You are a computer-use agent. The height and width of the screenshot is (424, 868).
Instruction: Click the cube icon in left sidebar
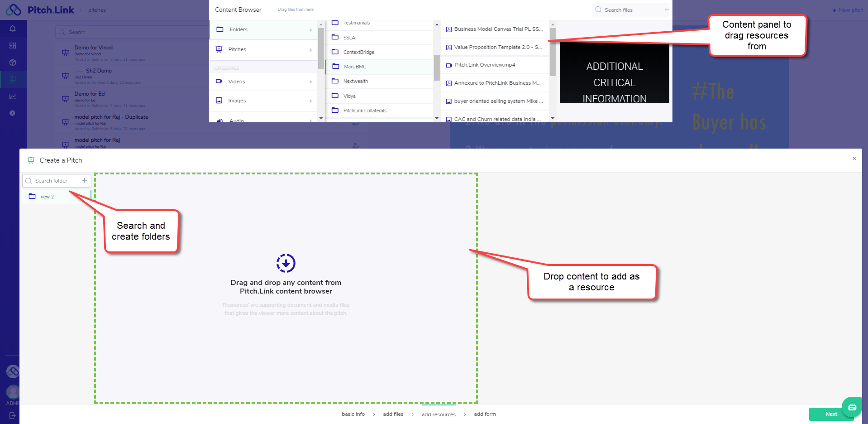(x=13, y=63)
